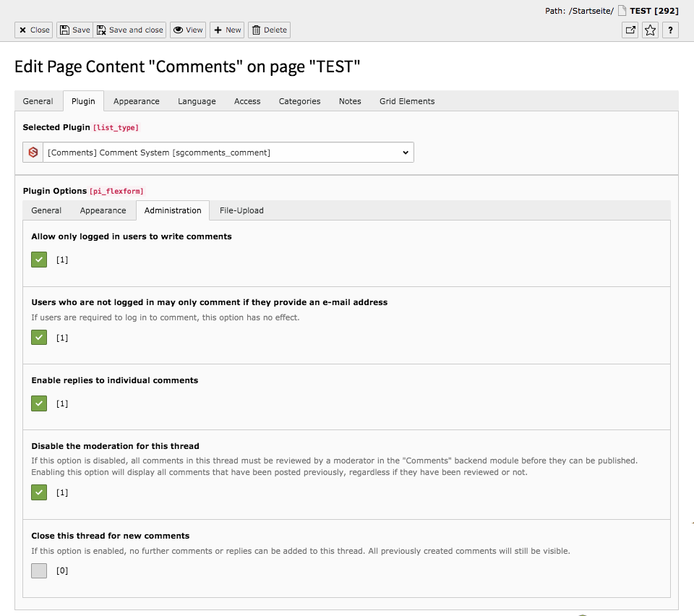The image size is (694, 616).
Task: Open the View page preview button
Action: [x=188, y=30]
